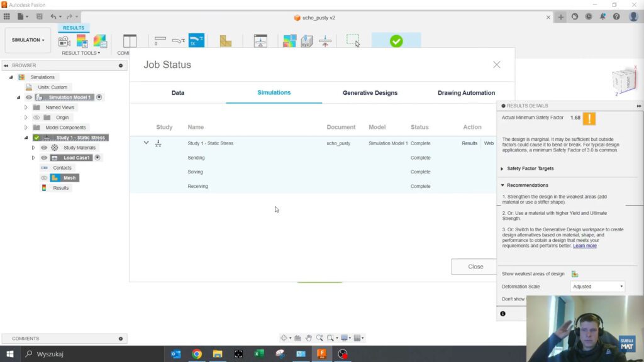Screen dimensions: 644x362
Task: Switch to the Data tab
Action: 178,93
